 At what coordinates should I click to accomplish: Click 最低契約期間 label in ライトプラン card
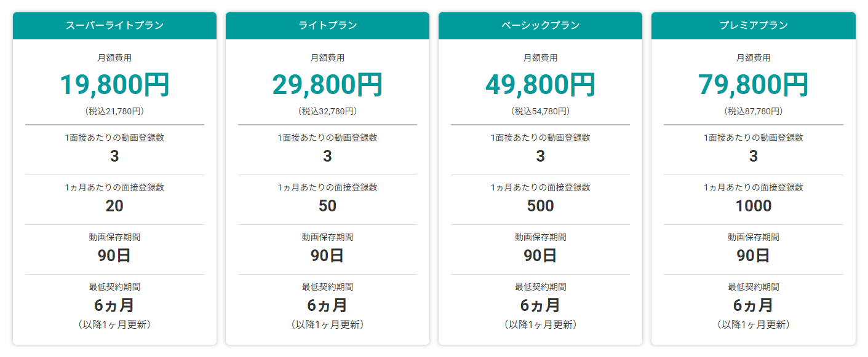pos(327,287)
